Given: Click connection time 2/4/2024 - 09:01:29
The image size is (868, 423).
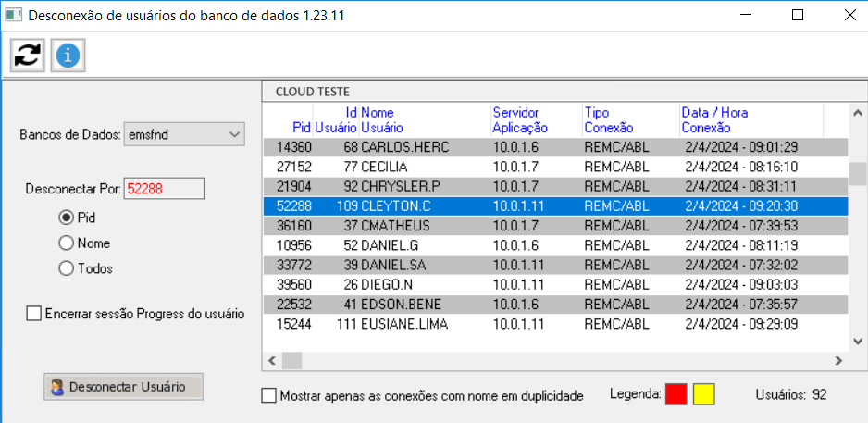Looking at the screenshot, I should point(741,147).
